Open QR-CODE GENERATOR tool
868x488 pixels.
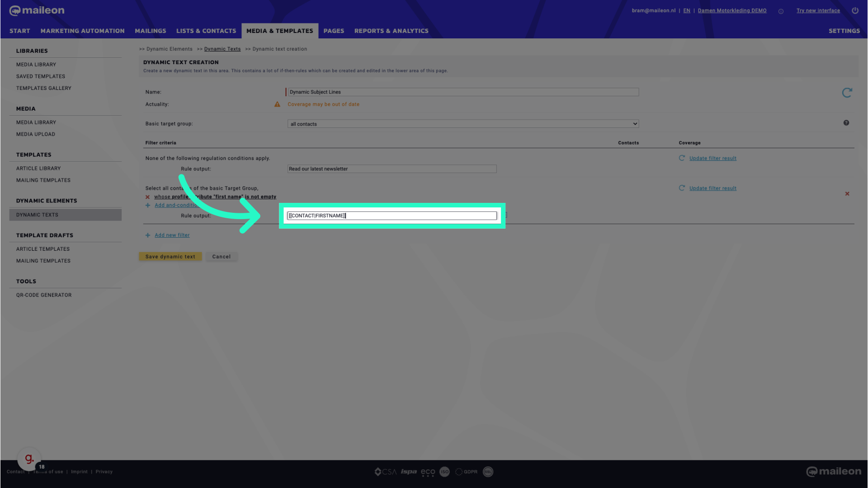[x=44, y=295]
